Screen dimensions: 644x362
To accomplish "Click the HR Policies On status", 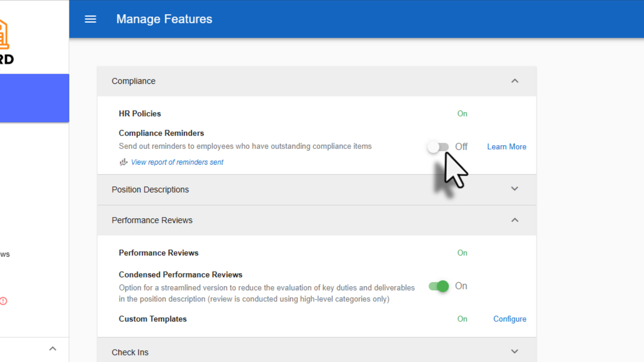I will click(462, 114).
